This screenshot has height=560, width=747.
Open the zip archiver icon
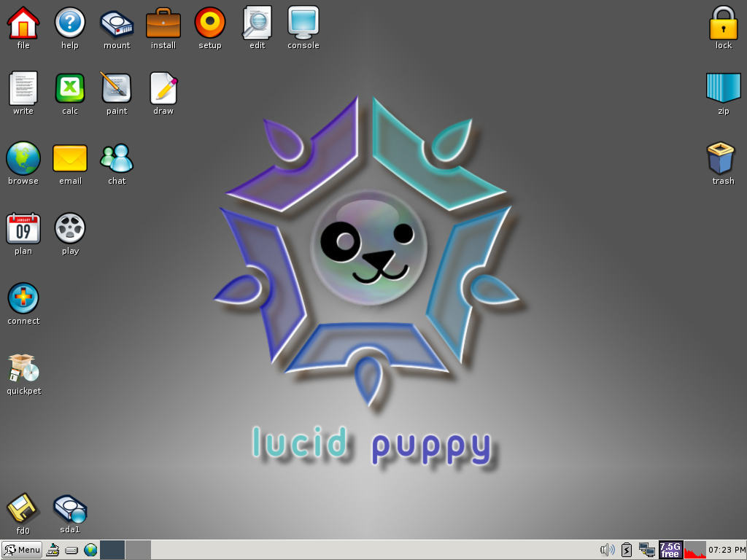[723, 88]
